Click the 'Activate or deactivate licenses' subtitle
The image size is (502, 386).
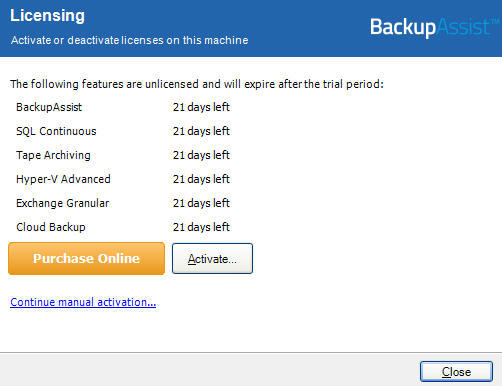coord(130,40)
